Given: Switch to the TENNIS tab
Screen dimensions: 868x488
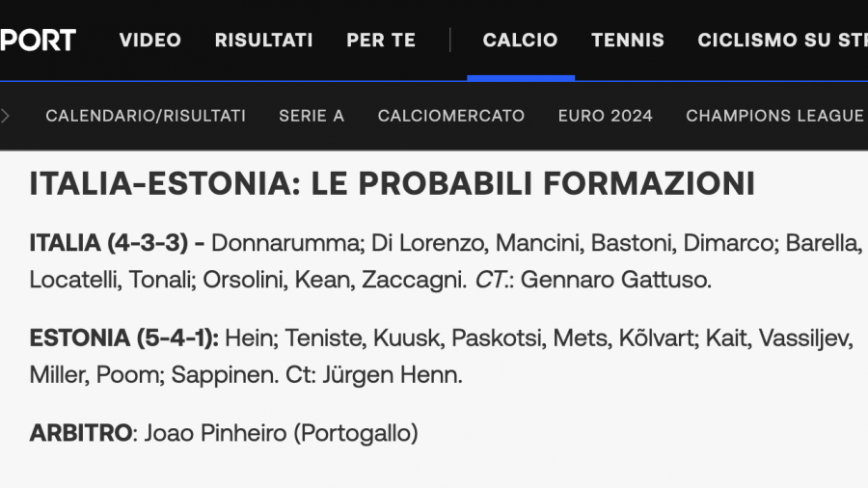Looking at the screenshot, I should pos(628,40).
